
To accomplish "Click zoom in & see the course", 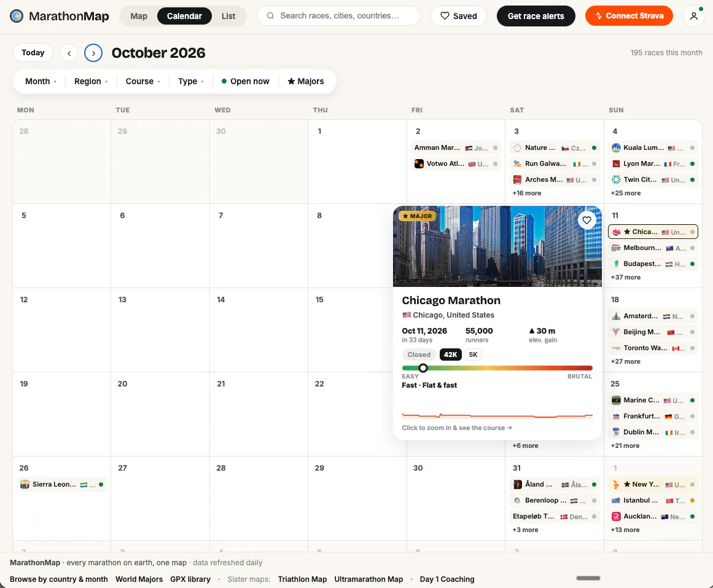I will [456, 428].
